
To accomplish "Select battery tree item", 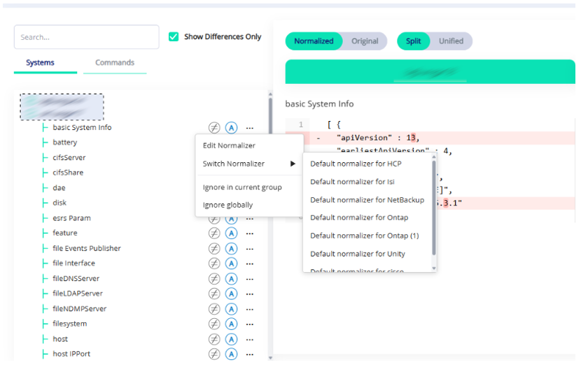I will tap(65, 143).
